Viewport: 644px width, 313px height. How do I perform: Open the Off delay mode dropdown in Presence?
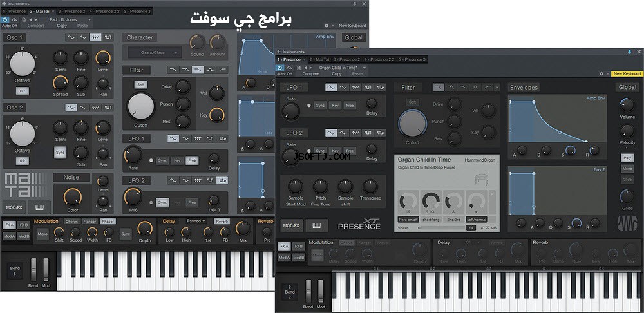pyautogui.click(x=473, y=242)
